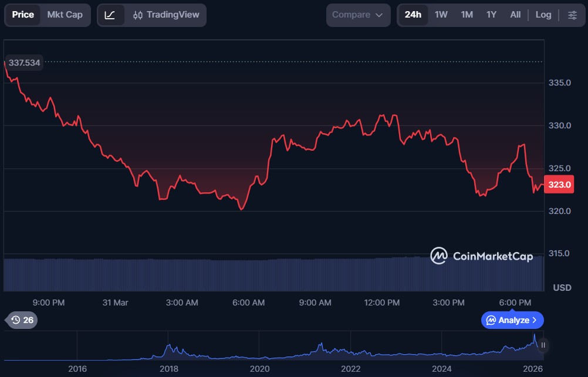Image resolution: width=588 pixels, height=377 pixels.
Task: Choose the 24h time range
Action: tap(413, 15)
